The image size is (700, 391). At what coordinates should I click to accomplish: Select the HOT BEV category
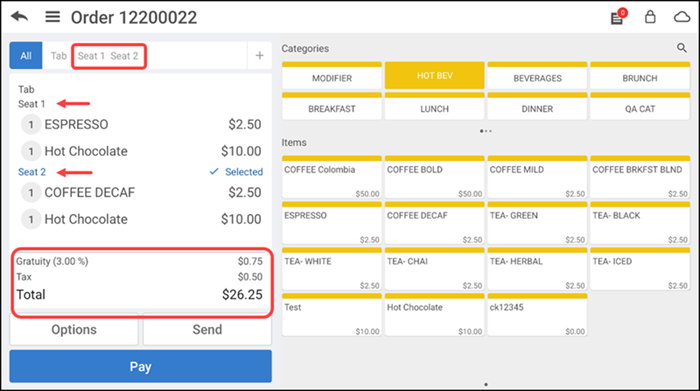click(x=434, y=75)
